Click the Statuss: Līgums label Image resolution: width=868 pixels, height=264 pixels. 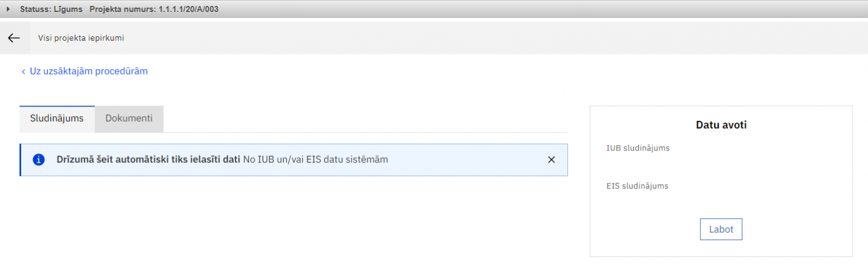(51, 9)
